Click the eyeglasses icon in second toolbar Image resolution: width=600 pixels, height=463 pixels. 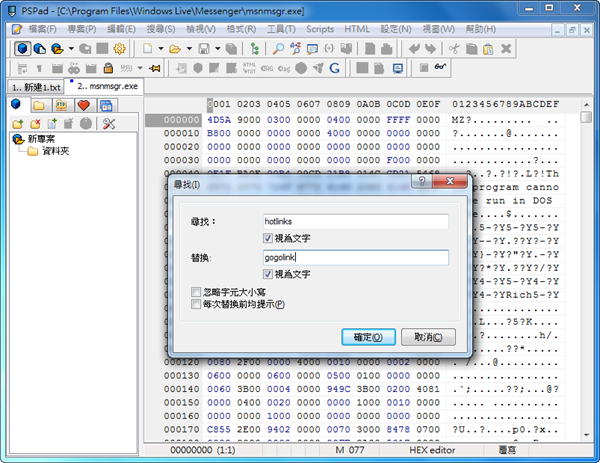(x=440, y=67)
